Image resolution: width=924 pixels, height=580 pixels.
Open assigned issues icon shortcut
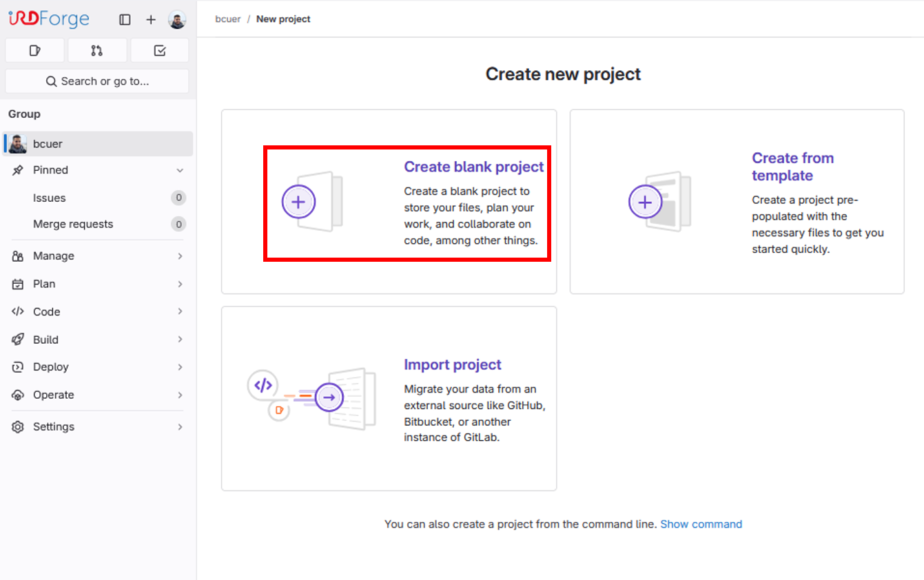[x=34, y=50]
